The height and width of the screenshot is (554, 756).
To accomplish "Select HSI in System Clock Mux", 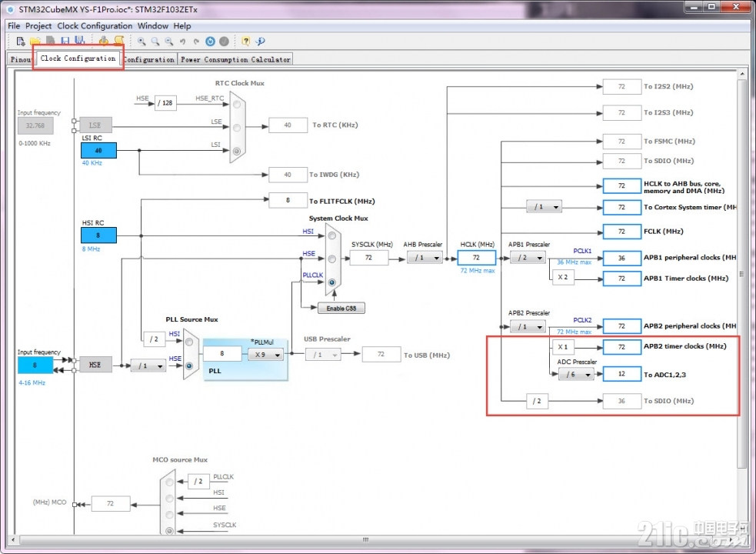I will tap(332, 235).
